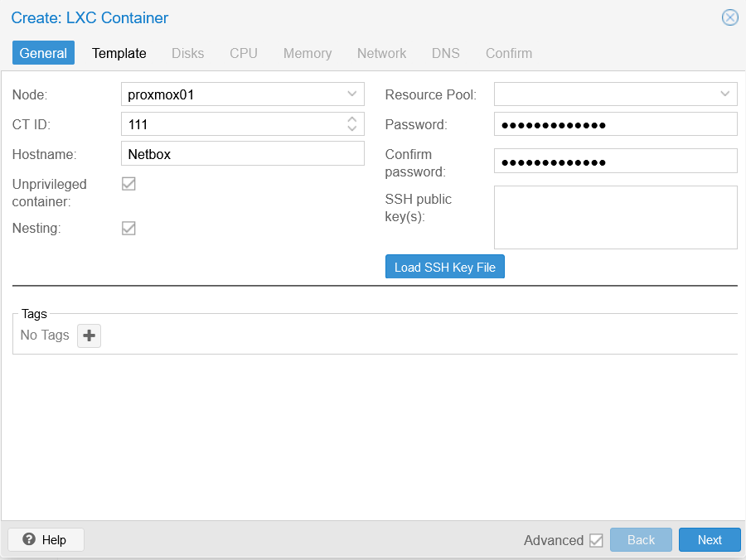The width and height of the screenshot is (746, 560).
Task: Click inside the SSH public key text area
Action: 616,217
